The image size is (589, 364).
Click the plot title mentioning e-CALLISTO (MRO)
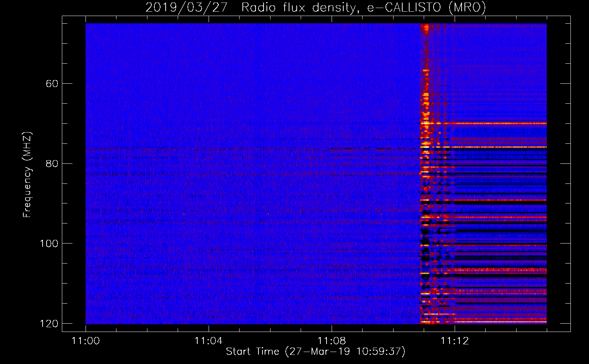[316, 7]
